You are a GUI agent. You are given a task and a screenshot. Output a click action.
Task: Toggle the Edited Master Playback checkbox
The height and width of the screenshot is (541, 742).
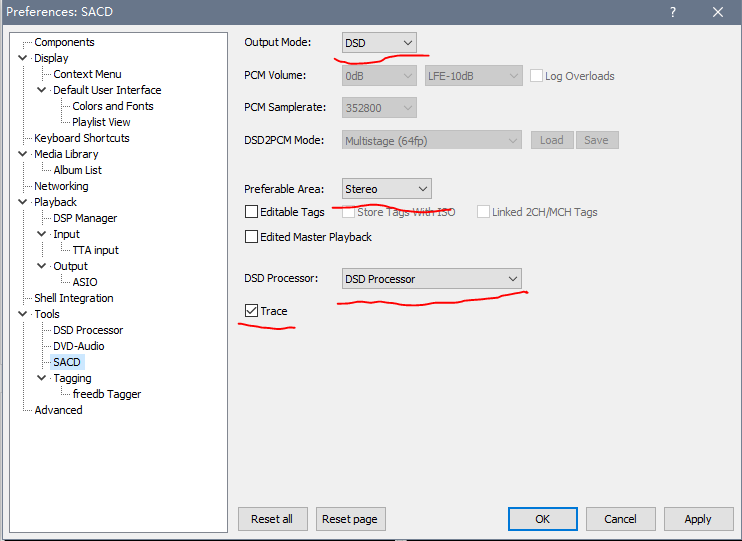251,237
